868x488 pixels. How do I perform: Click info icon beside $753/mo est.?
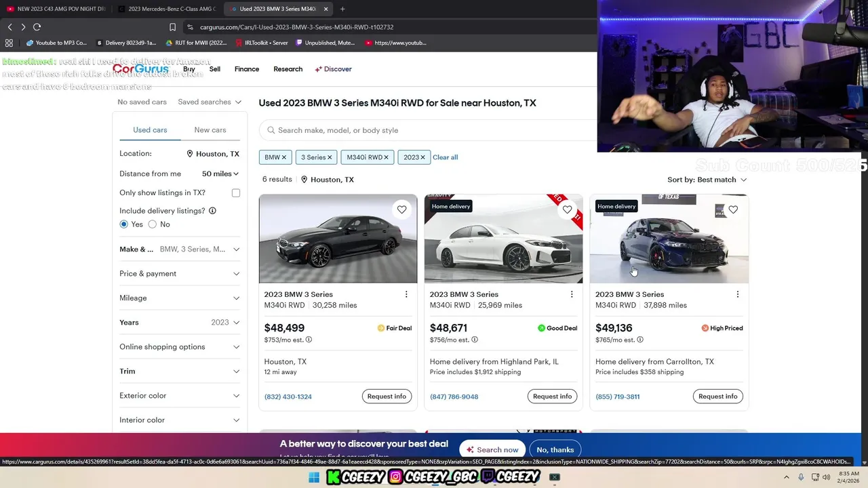(x=309, y=340)
